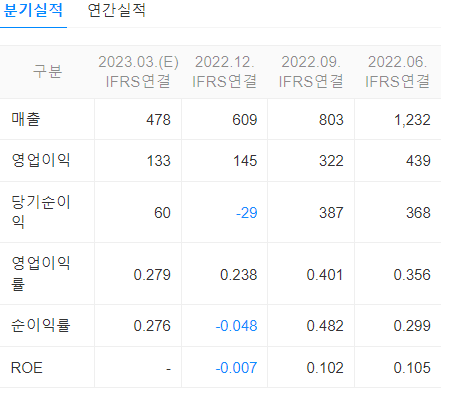Image resolution: width=462 pixels, height=398 pixels.
Task: Click the negative ROE value -0.007
Action: (236, 368)
